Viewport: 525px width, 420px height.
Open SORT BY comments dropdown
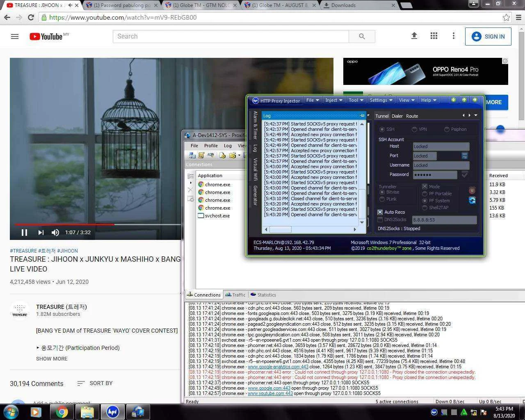(x=95, y=383)
